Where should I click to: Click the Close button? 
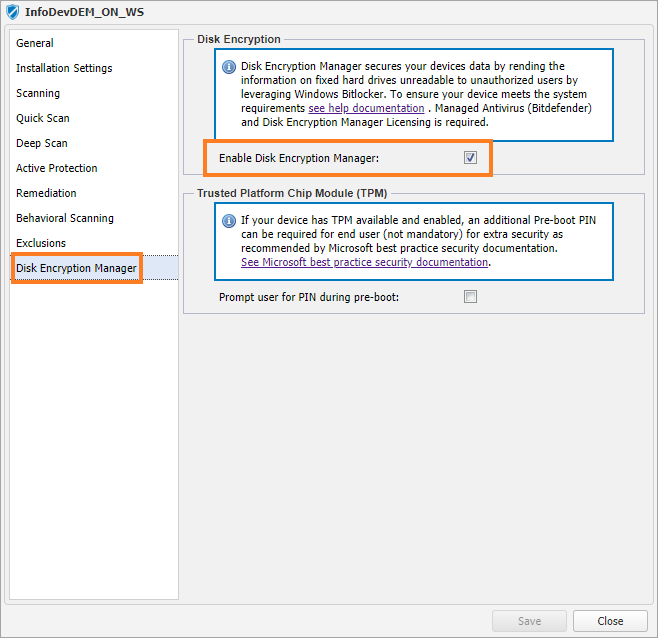click(x=610, y=621)
